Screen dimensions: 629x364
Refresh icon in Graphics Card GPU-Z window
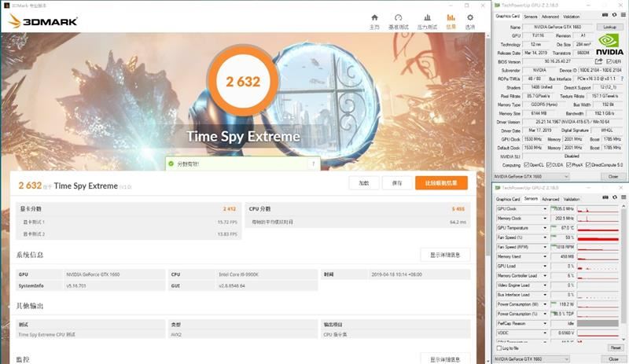click(614, 15)
